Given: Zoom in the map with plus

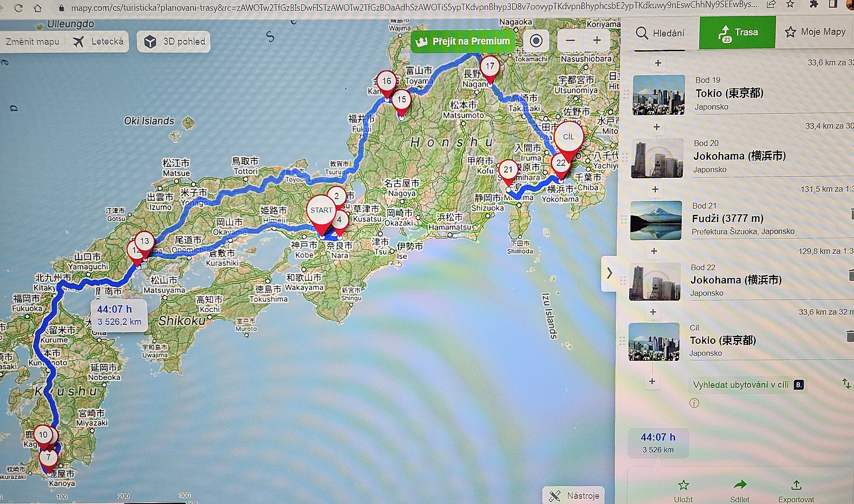Looking at the screenshot, I should [x=597, y=41].
